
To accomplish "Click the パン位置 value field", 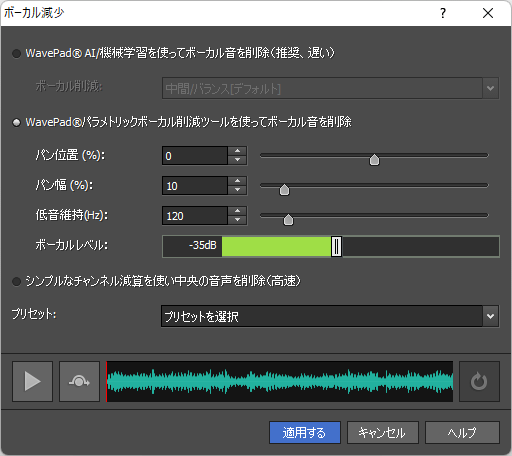I will point(195,156).
